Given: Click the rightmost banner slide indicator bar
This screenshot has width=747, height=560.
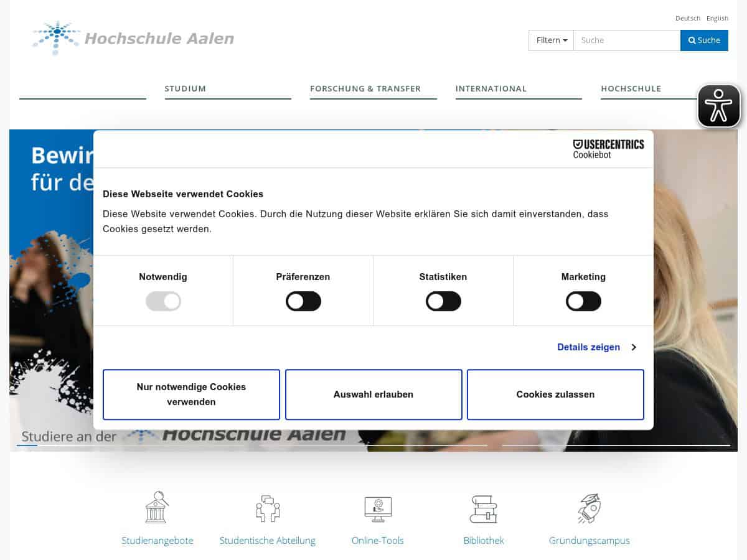Looking at the screenshot, I should (x=616, y=446).
